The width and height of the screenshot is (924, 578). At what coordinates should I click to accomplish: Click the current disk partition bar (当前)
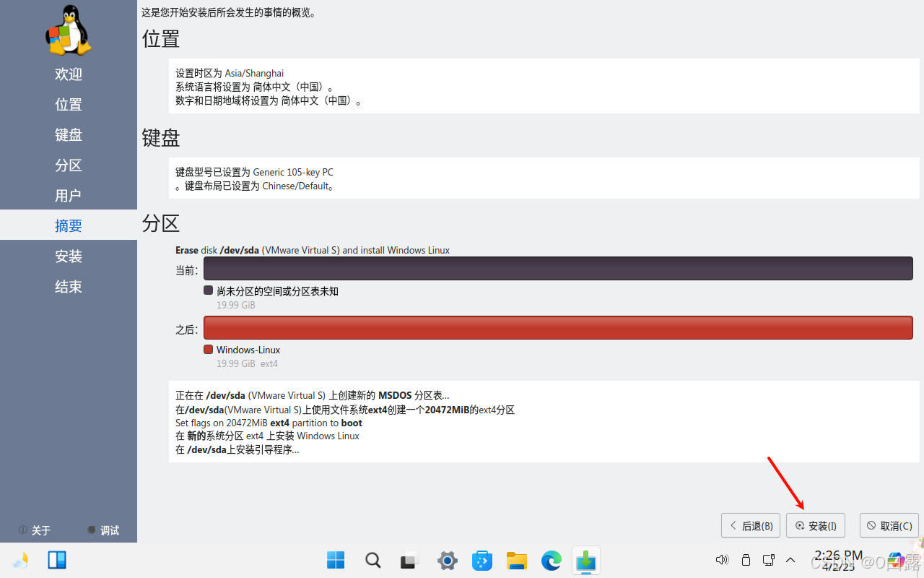558,269
